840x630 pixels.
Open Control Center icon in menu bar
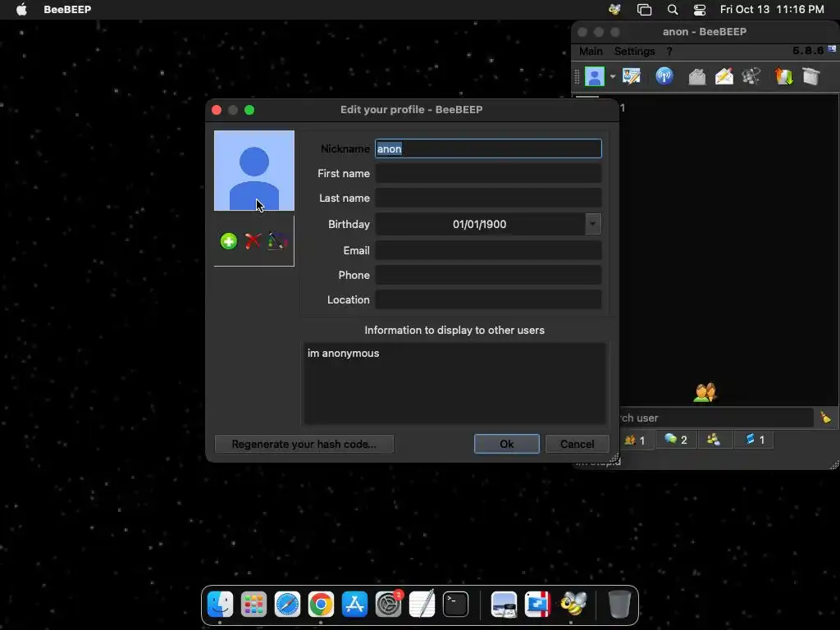(x=700, y=10)
